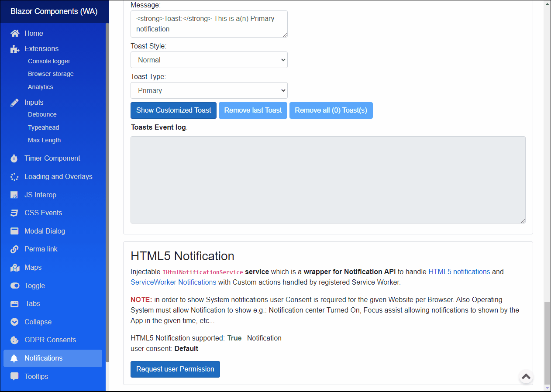Select the Notifications bell icon
The height and width of the screenshot is (392, 551).
(x=15, y=358)
